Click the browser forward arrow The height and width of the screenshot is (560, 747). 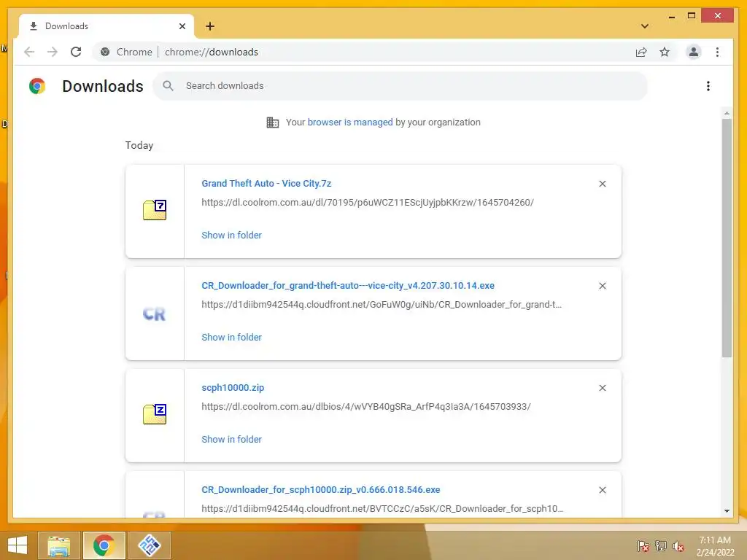pyautogui.click(x=53, y=52)
